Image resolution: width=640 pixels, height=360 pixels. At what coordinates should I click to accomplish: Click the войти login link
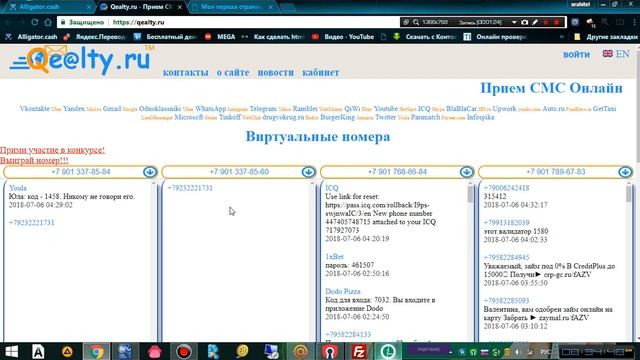pos(576,54)
